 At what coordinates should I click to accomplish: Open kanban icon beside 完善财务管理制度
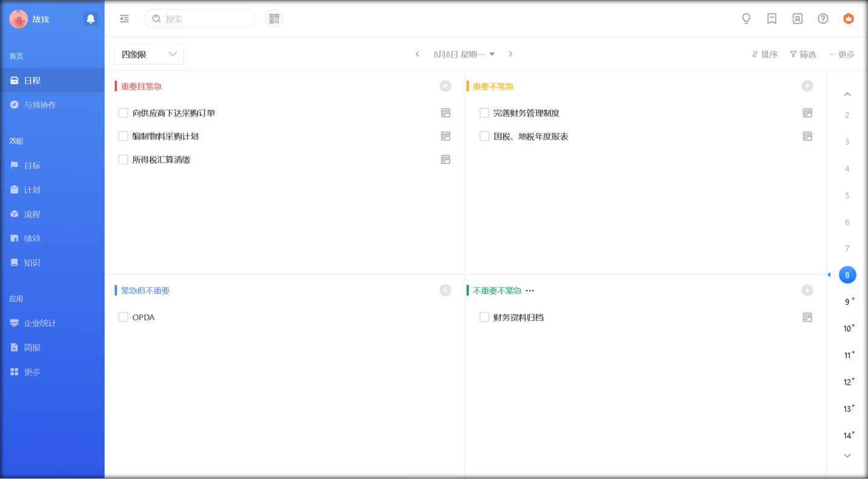[807, 113]
